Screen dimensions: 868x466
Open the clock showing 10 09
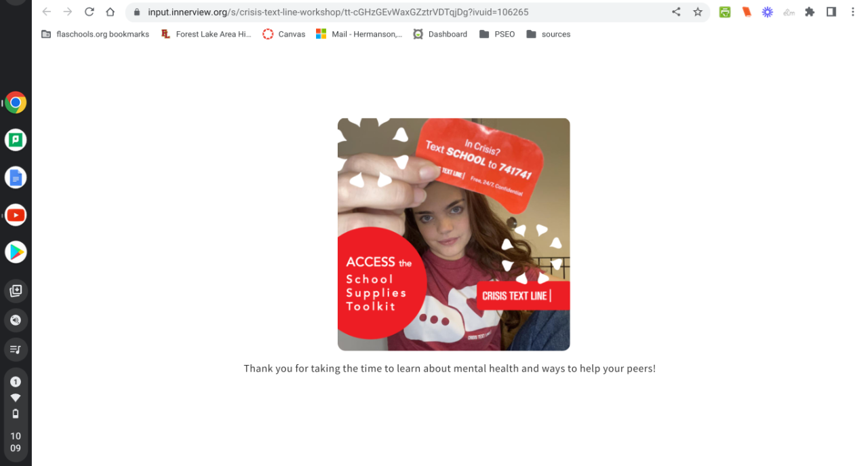tap(16, 442)
